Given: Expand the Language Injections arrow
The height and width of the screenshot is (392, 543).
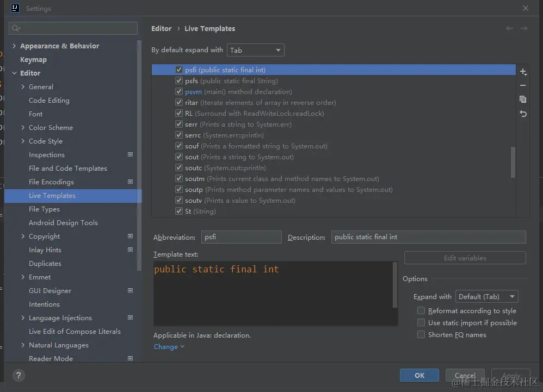Looking at the screenshot, I should pyautogui.click(x=23, y=318).
